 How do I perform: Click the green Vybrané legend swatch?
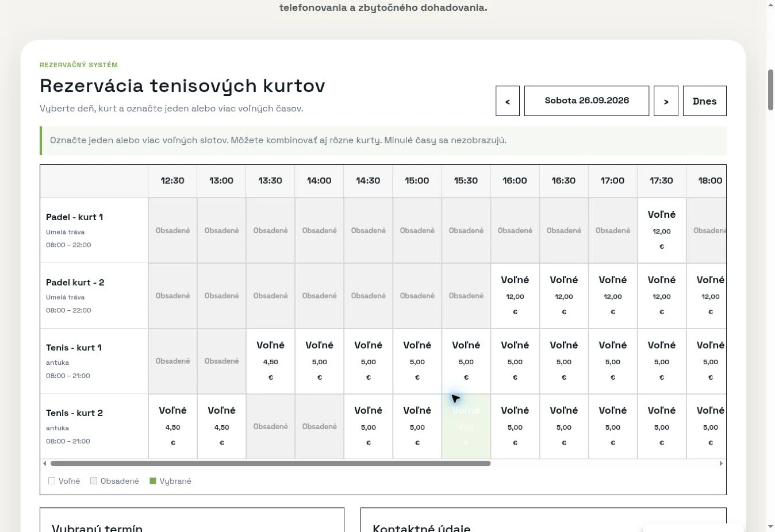click(x=153, y=481)
